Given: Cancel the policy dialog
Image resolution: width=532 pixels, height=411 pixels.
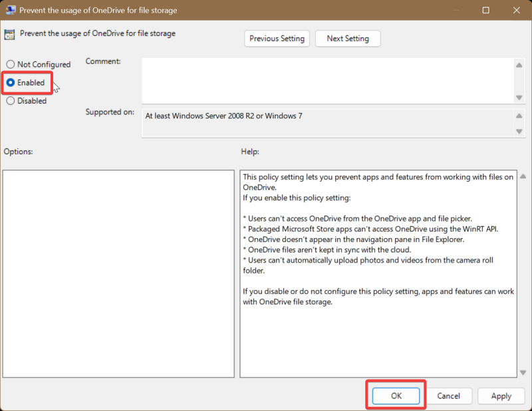Looking at the screenshot, I should 448,396.
